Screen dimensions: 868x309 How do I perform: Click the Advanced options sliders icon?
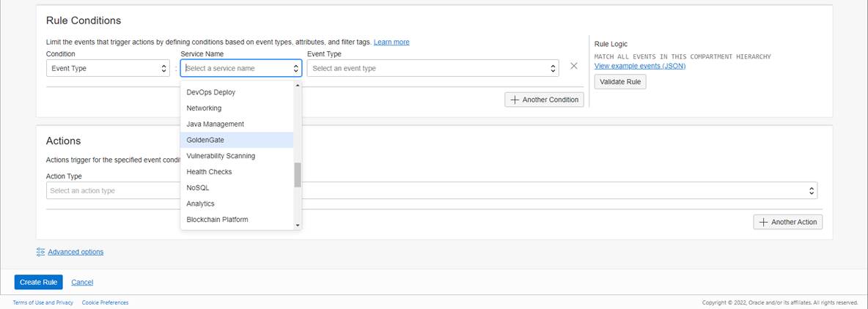[x=40, y=252]
